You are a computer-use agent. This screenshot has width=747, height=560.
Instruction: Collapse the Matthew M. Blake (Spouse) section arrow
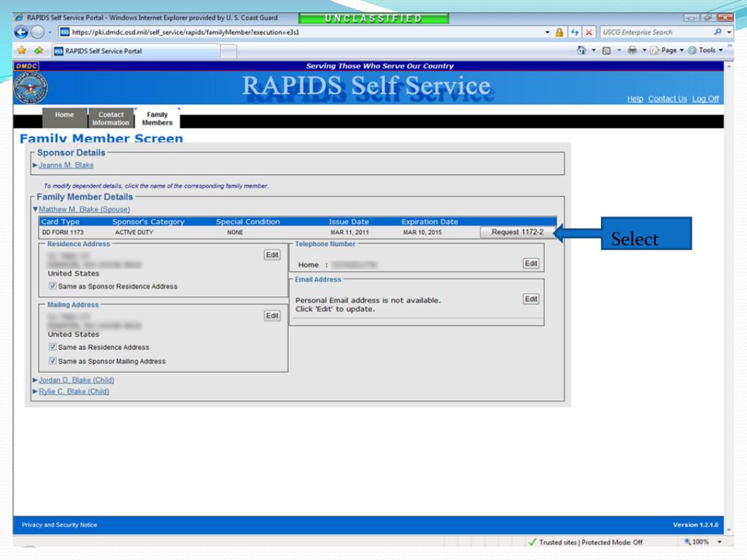tap(35, 209)
